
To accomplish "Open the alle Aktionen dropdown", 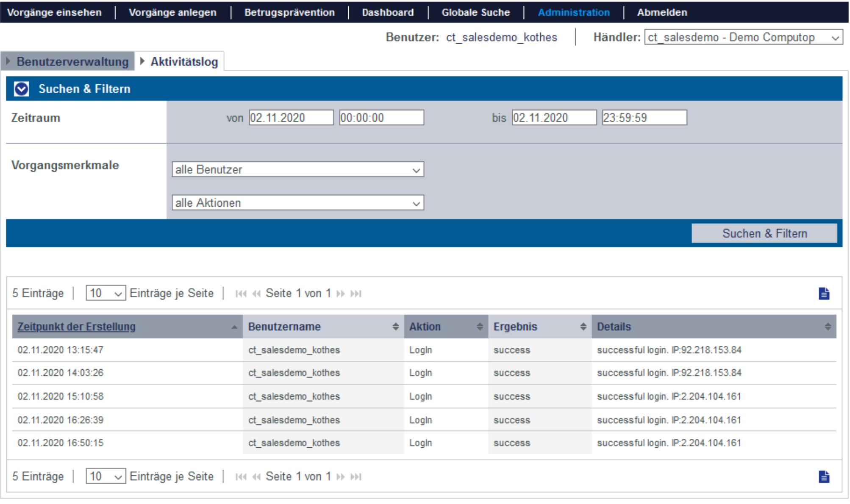I will click(x=297, y=203).
